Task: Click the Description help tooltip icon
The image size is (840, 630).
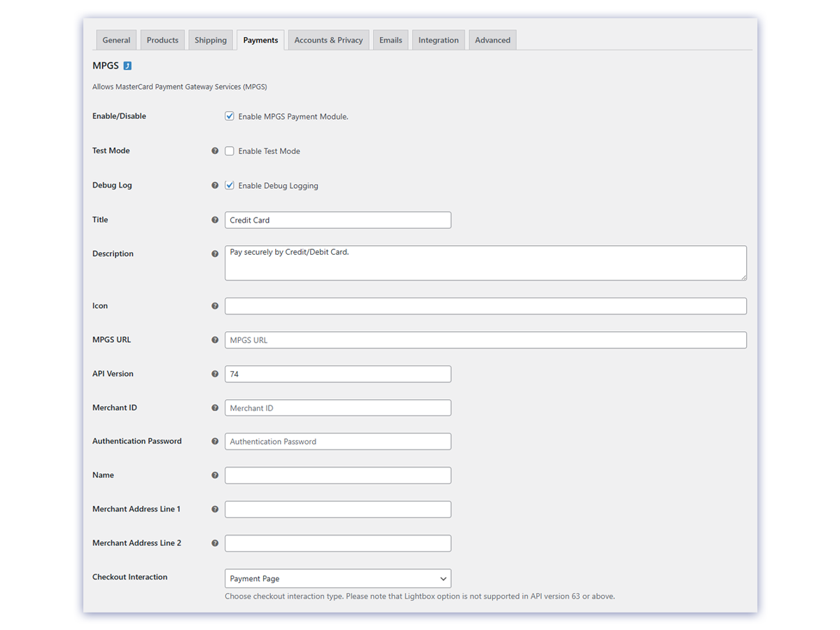Action: pyautogui.click(x=215, y=253)
